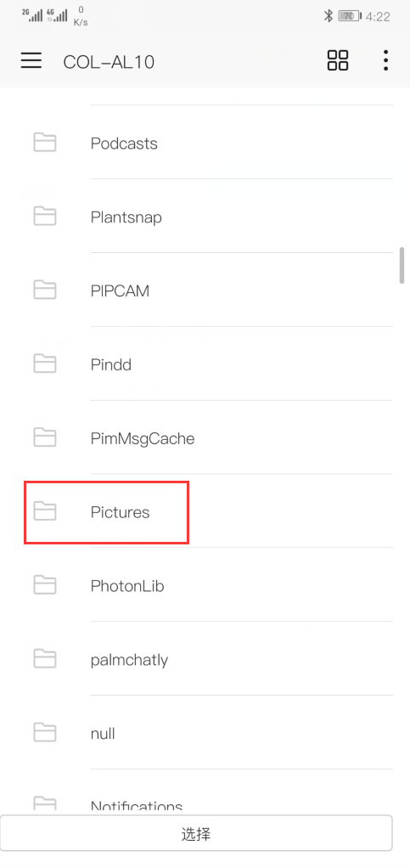Switch to grid view layout
The image size is (410, 868).
pyautogui.click(x=338, y=60)
